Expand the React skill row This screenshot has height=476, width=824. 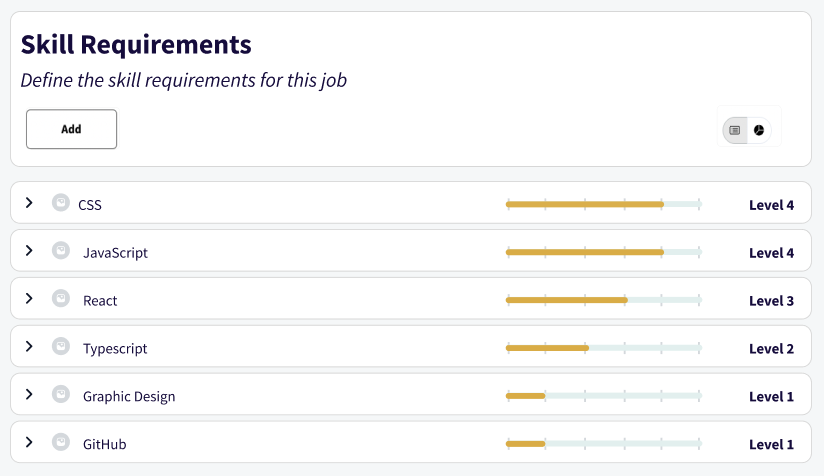[29, 298]
